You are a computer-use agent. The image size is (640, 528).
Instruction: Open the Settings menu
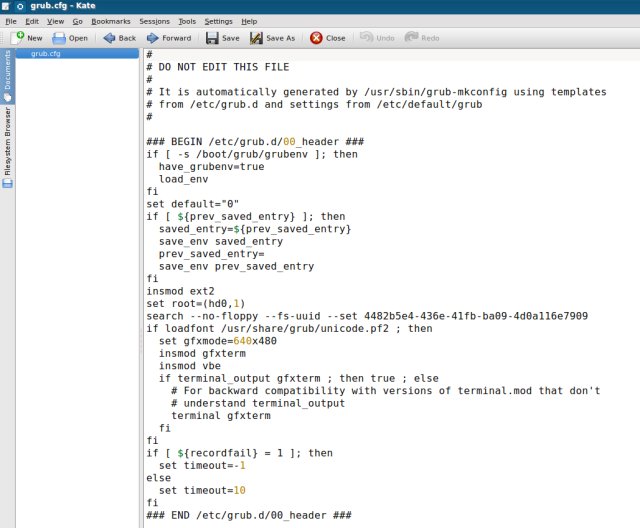click(x=218, y=21)
